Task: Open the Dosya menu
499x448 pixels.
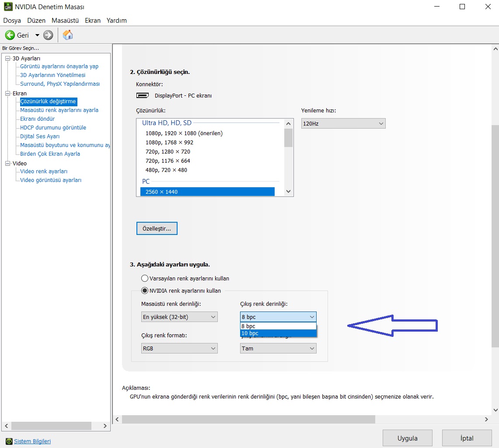Action: click(x=12, y=21)
